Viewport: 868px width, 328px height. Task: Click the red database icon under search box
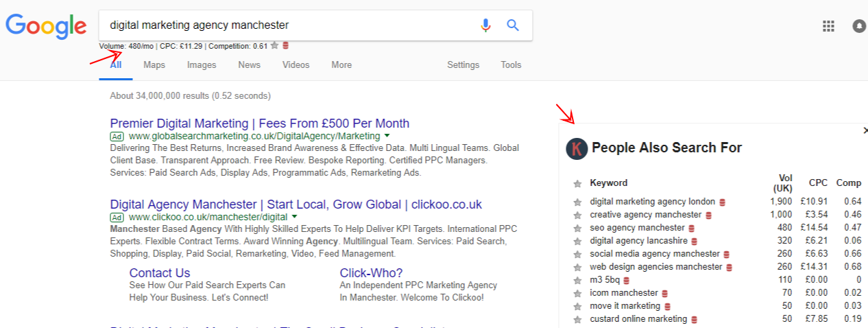pyautogui.click(x=285, y=46)
